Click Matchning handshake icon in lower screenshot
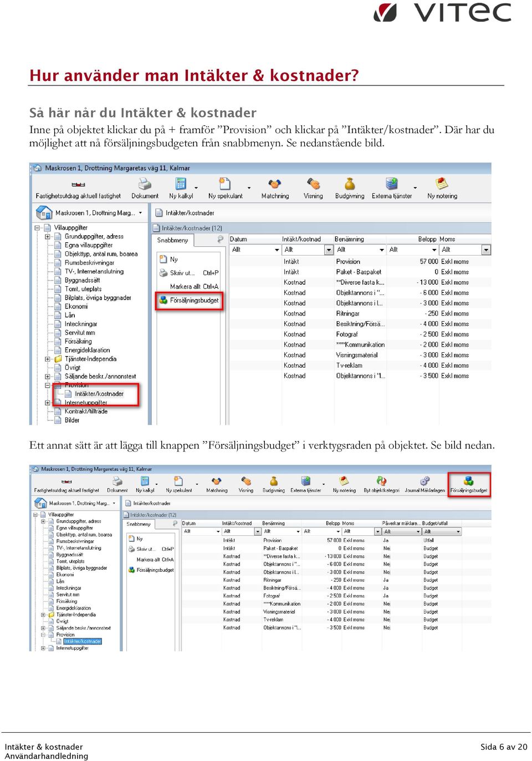The height and width of the screenshot is (761, 532). (x=217, y=481)
